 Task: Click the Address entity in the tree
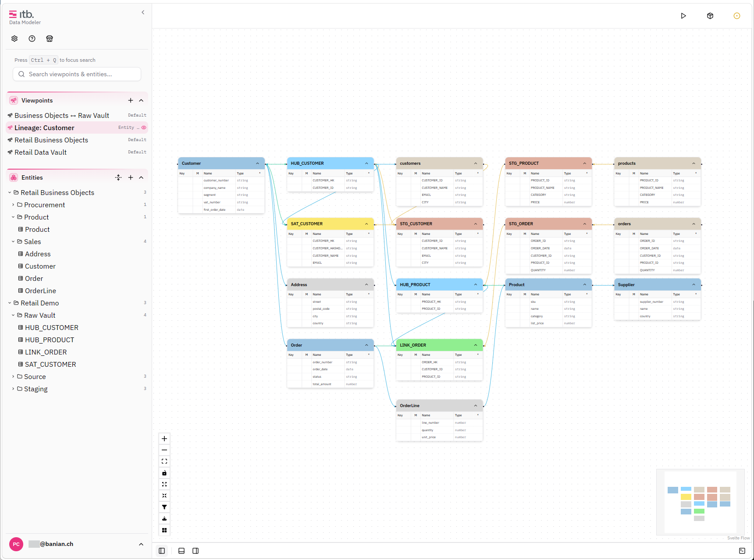click(x=38, y=254)
